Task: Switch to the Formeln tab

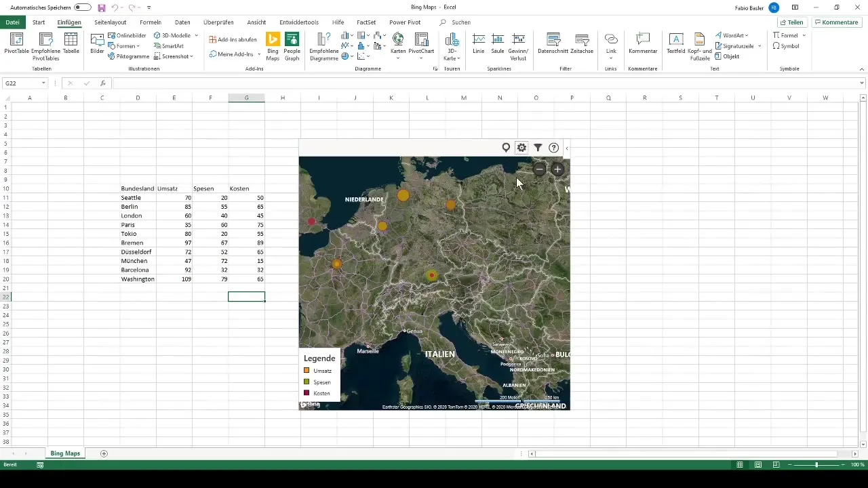Action: pyautogui.click(x=151, y=22)
